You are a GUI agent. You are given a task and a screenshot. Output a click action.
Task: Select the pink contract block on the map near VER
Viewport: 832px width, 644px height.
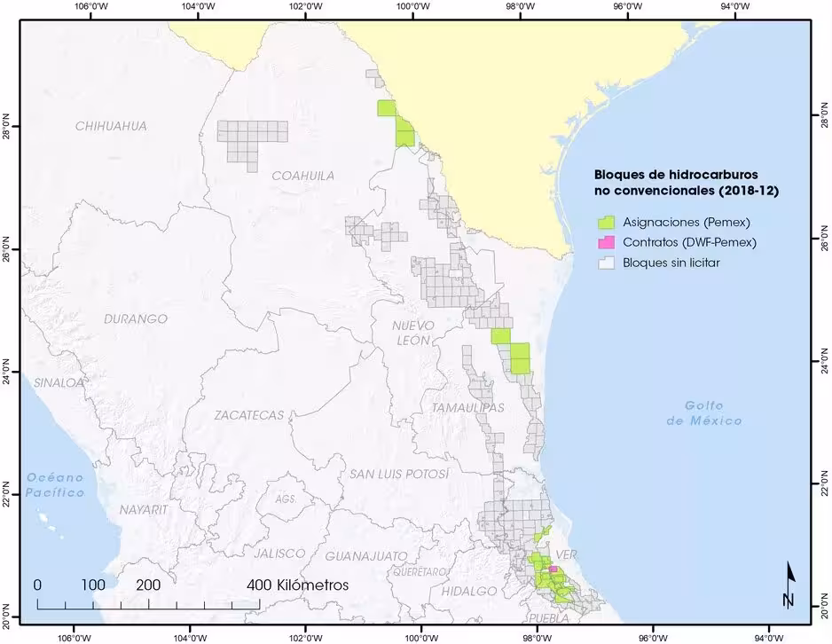pyautogui.click(x=553, y=569)
